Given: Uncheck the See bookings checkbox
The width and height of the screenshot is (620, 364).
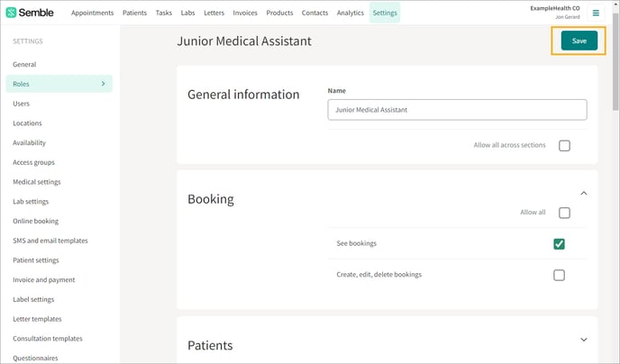Looking at the screenshot, I should (x=559, y=244).
